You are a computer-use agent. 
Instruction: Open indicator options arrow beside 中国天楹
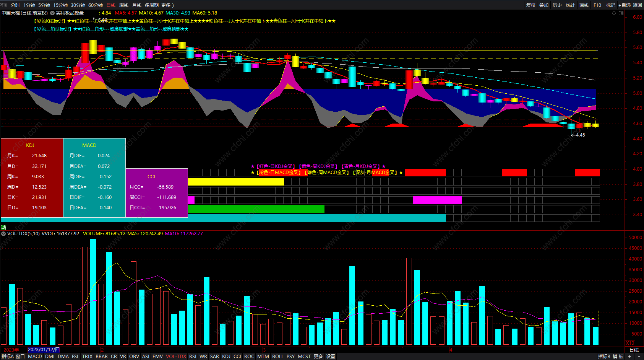tap(52, 13)
